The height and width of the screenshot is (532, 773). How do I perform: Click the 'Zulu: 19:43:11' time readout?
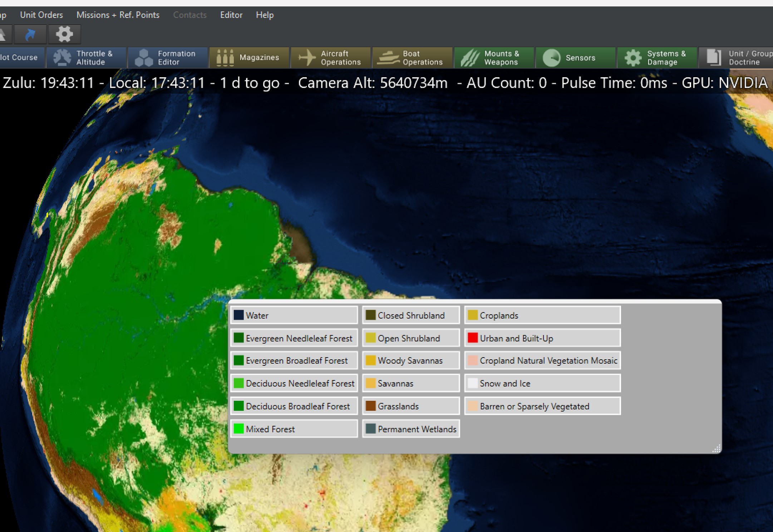tap(48, 83)
